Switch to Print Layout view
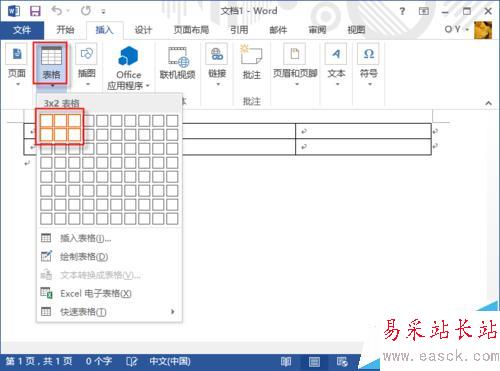The image size is (500, 371). click(x=314, y=362)
